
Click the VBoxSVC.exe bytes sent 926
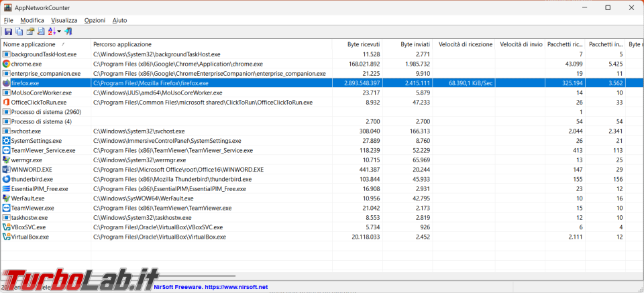pyautogui.click(x=425, y=227)
